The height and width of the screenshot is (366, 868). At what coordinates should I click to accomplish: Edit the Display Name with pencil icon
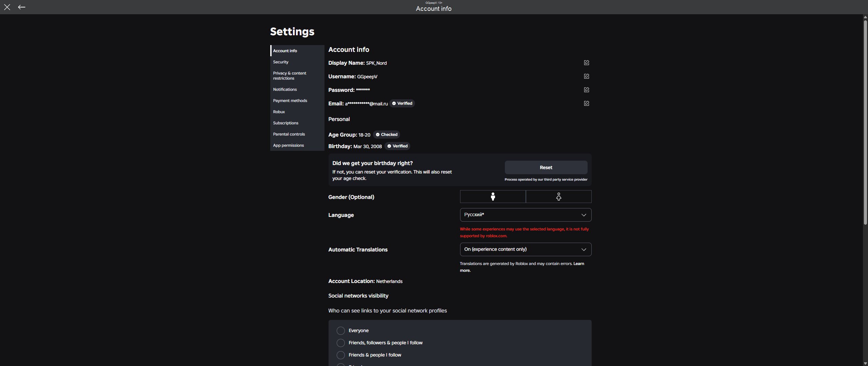[x=586, y=63]
